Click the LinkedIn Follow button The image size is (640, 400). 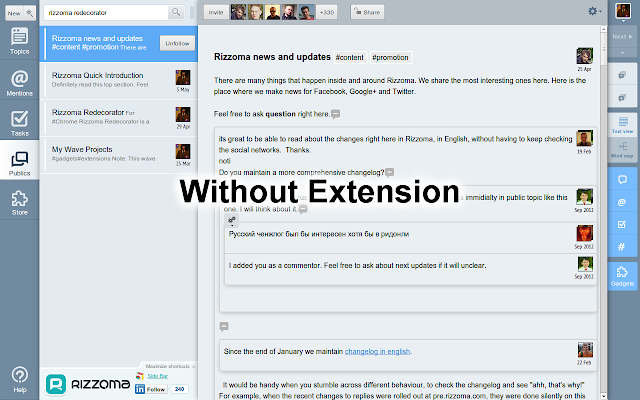(151, 389)
